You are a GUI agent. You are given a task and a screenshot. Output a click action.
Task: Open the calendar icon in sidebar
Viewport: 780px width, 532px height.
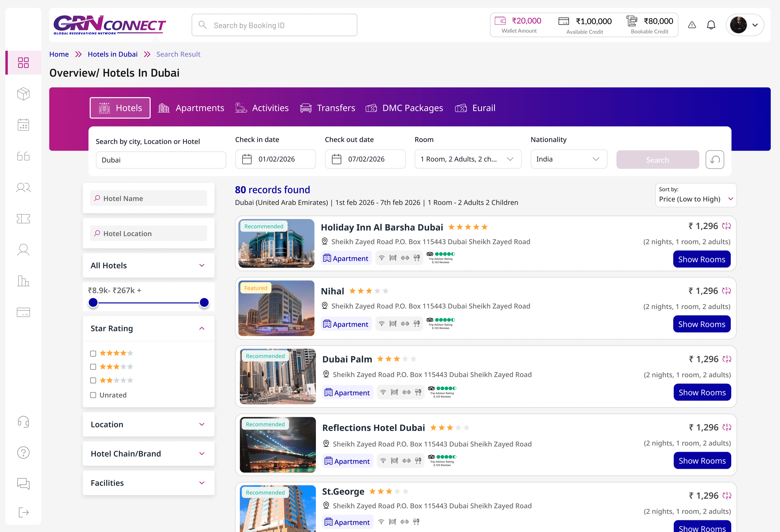[23, 125]
